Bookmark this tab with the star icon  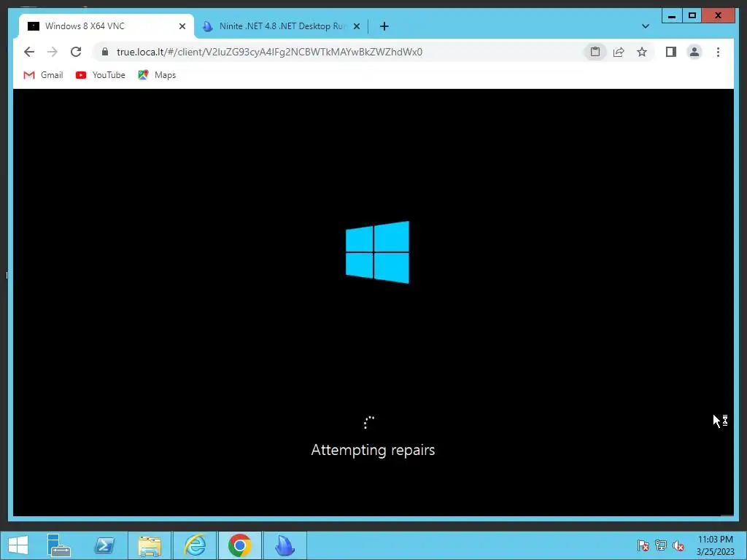click(642, 52)
